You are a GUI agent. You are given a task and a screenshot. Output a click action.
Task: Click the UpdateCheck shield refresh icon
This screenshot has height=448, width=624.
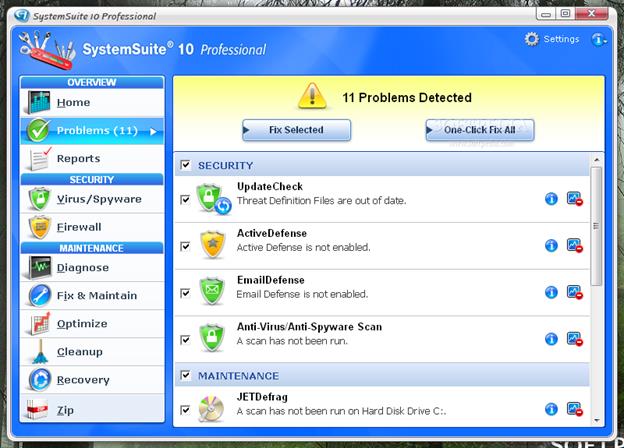pos(213,199)
